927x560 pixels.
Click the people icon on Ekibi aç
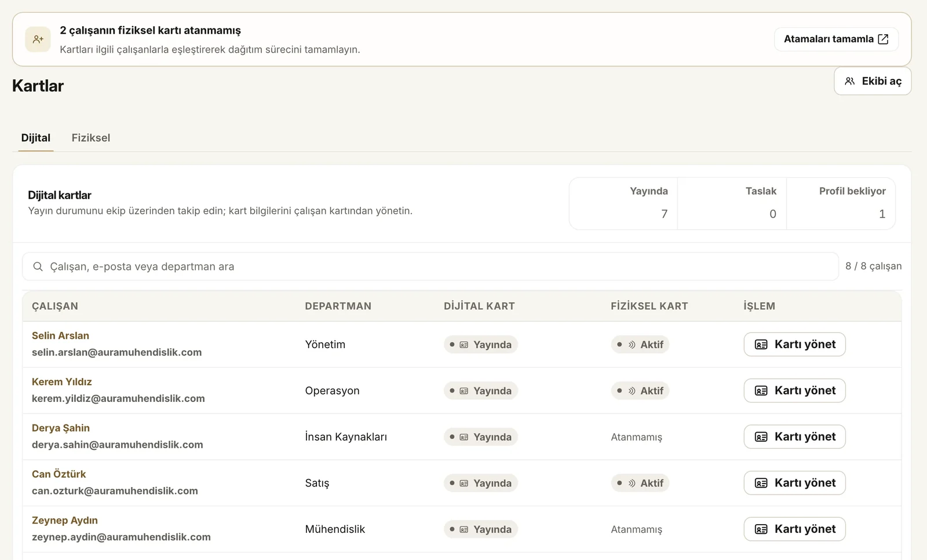point(849,81)
